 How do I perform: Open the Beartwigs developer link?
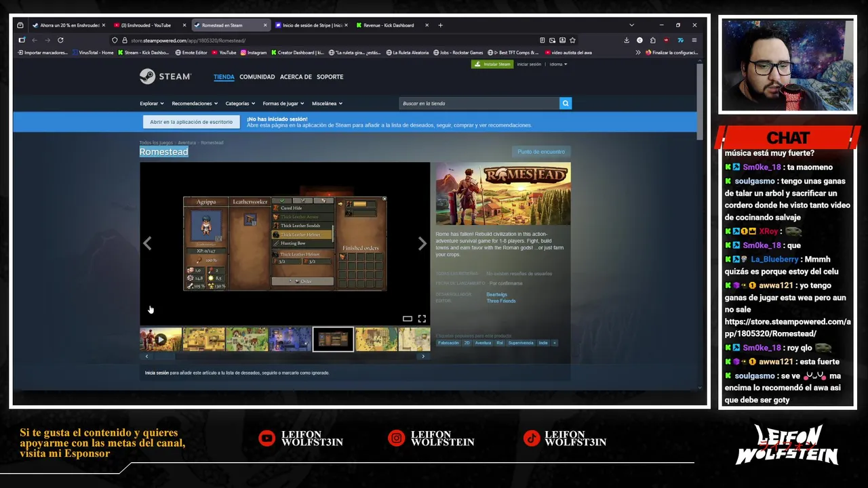click(x=496, y=294)
